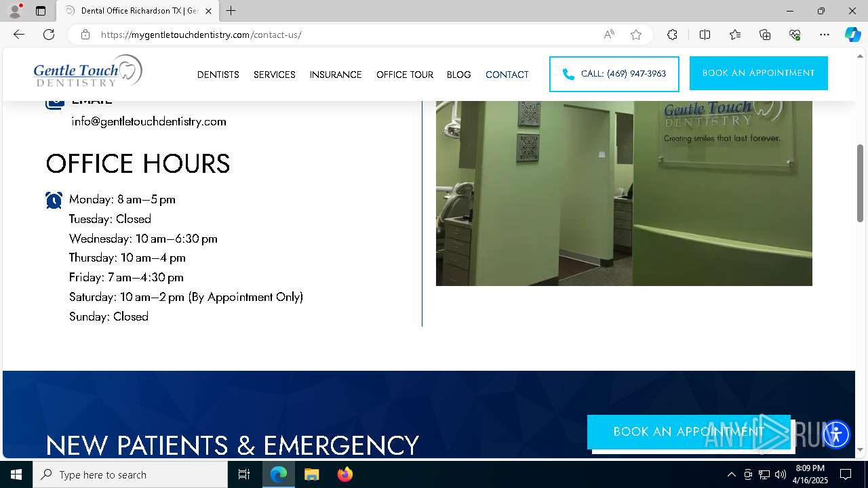Open the Extensions puzzle icon
The width and height of the screenshot is (868, 488).
coord(672,35)
